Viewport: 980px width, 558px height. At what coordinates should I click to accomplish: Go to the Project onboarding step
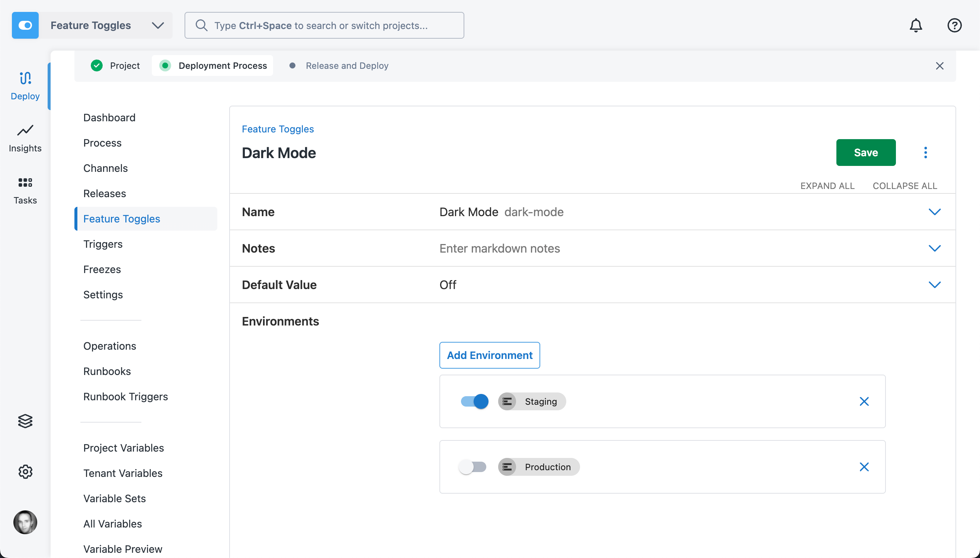tap(115, 65)
